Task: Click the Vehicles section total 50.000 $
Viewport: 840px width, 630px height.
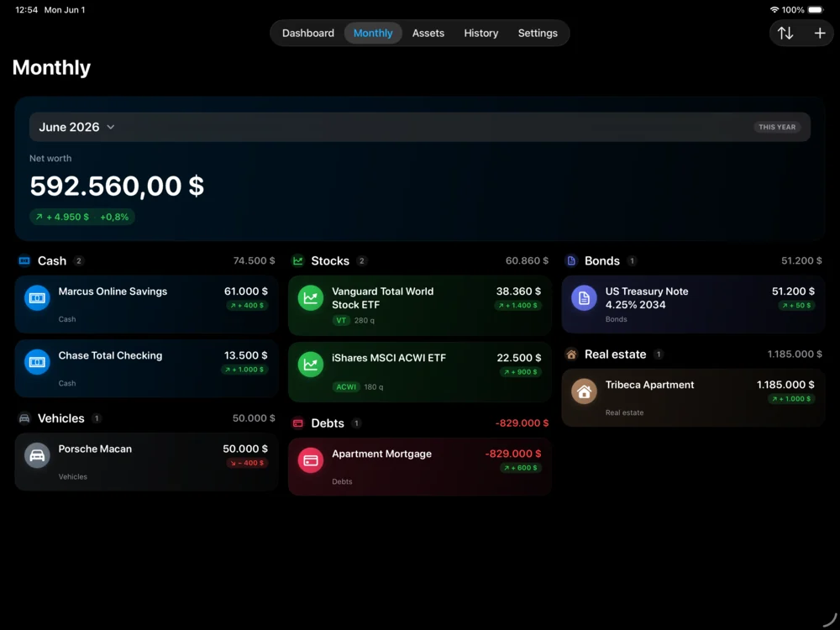Action: pyautogui.click(x=254, y=418)
